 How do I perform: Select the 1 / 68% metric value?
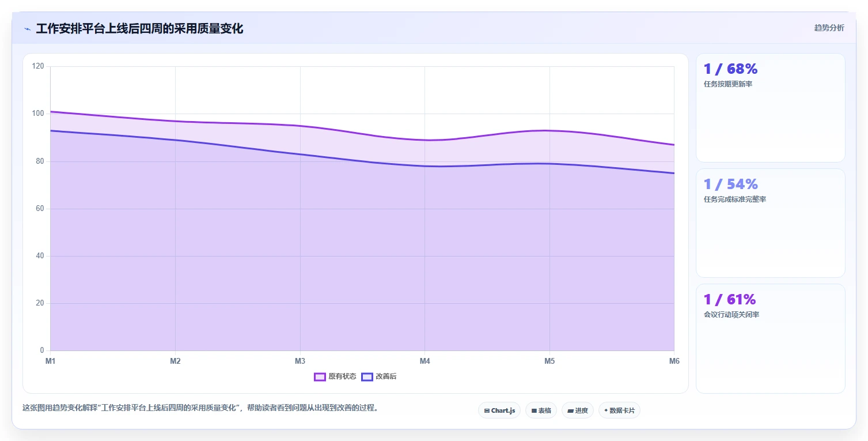tap(730, 69)
